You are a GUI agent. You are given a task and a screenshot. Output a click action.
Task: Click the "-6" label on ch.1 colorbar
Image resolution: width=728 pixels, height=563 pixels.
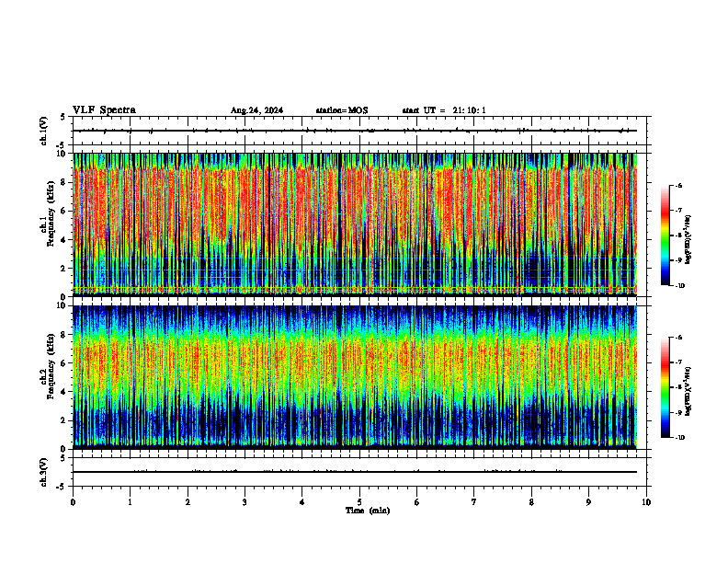click(678, 186)
